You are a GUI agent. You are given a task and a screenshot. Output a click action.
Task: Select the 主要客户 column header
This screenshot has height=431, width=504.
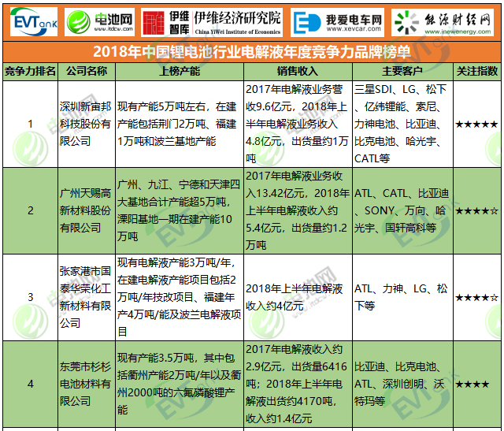coord(402,71)
